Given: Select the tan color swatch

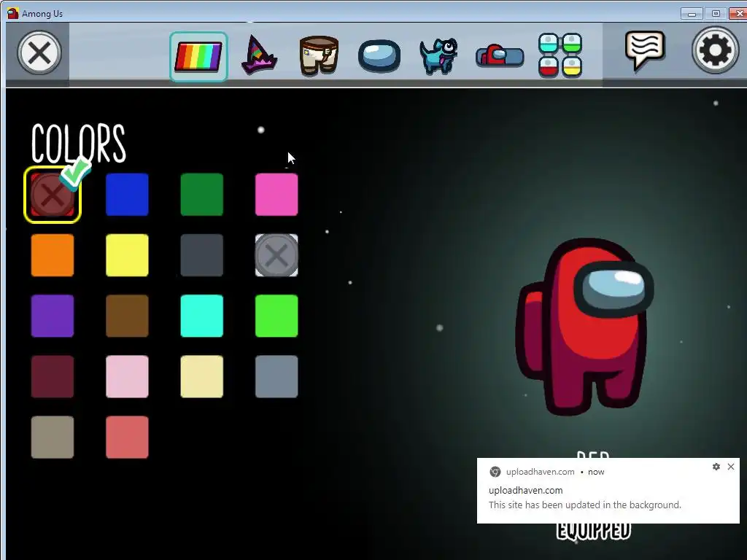Looking at the screenshot, I should (53, 437).
